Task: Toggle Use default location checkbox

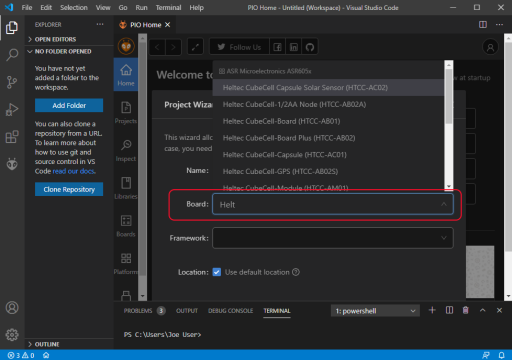Action: click(217, 272)
